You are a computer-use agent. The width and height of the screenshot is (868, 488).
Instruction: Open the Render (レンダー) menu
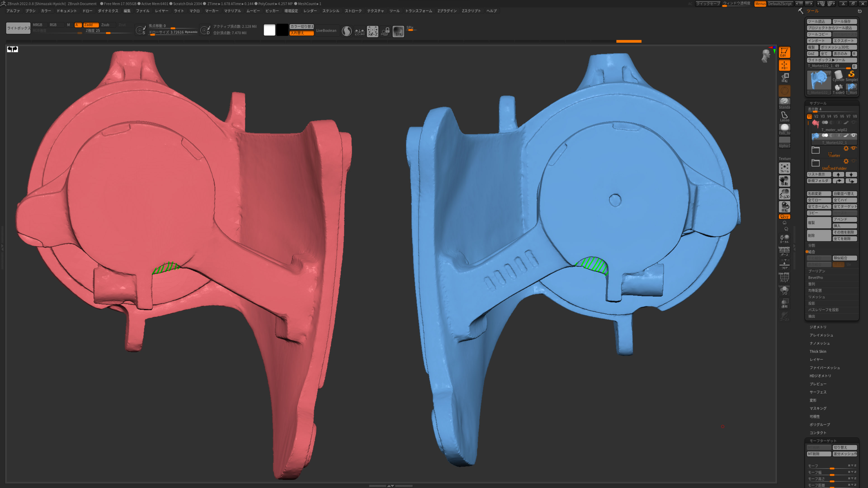tap(310, 11)
